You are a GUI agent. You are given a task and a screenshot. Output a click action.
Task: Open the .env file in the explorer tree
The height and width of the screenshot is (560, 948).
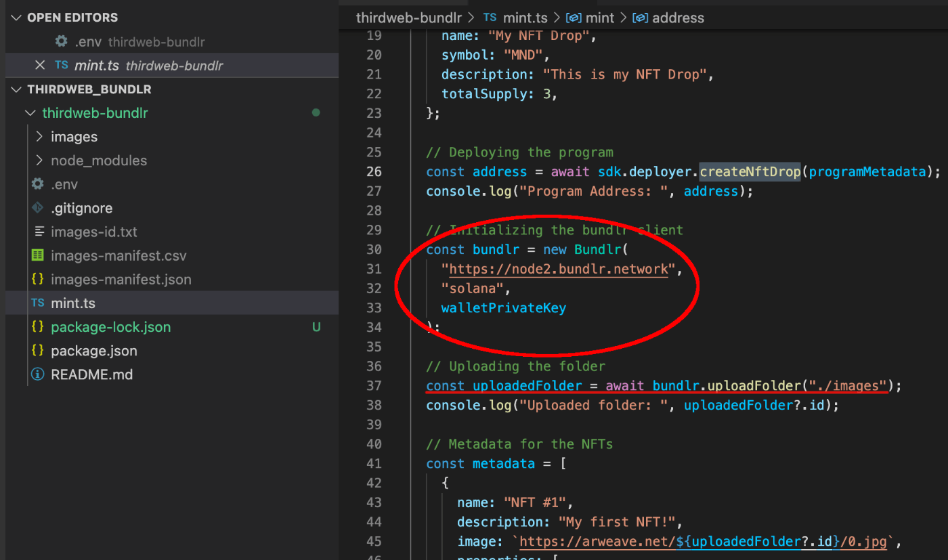(64, 184)
